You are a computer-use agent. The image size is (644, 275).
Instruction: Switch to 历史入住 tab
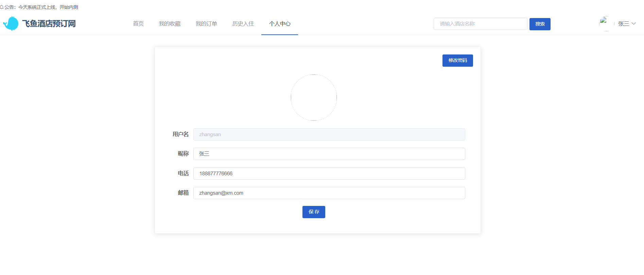pos(243,24)
